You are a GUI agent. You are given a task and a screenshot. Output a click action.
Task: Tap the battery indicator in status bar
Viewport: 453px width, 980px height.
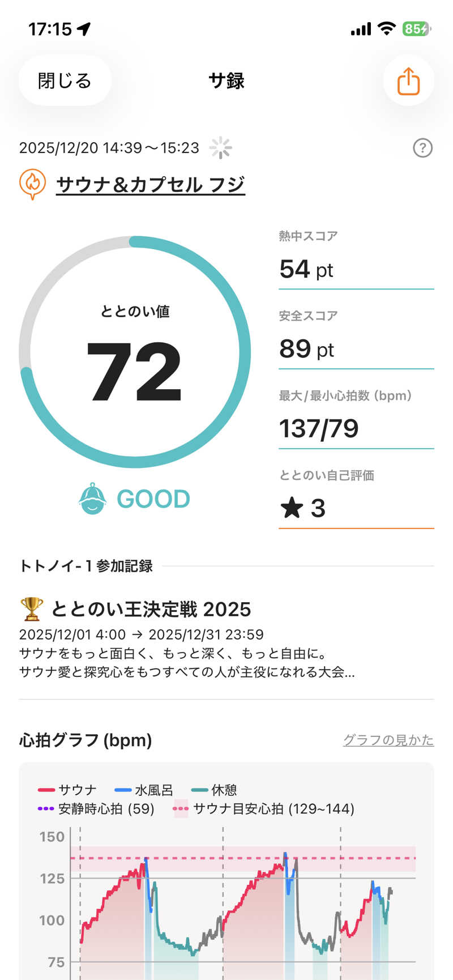pyautogui.click(x=416, y=29)
